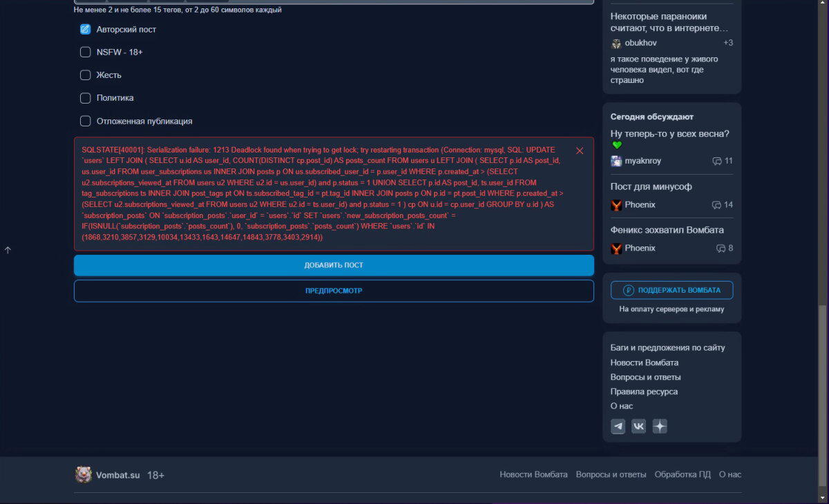Click the tag requirements hint text
This screenshot has height=504, width=829.
tap(178, 10)
